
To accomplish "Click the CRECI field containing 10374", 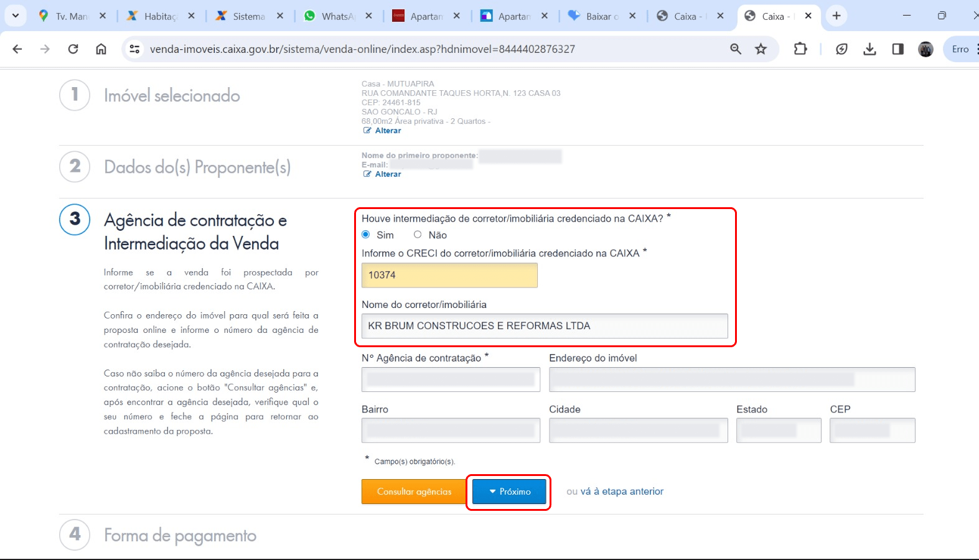I will coord(449,275).
